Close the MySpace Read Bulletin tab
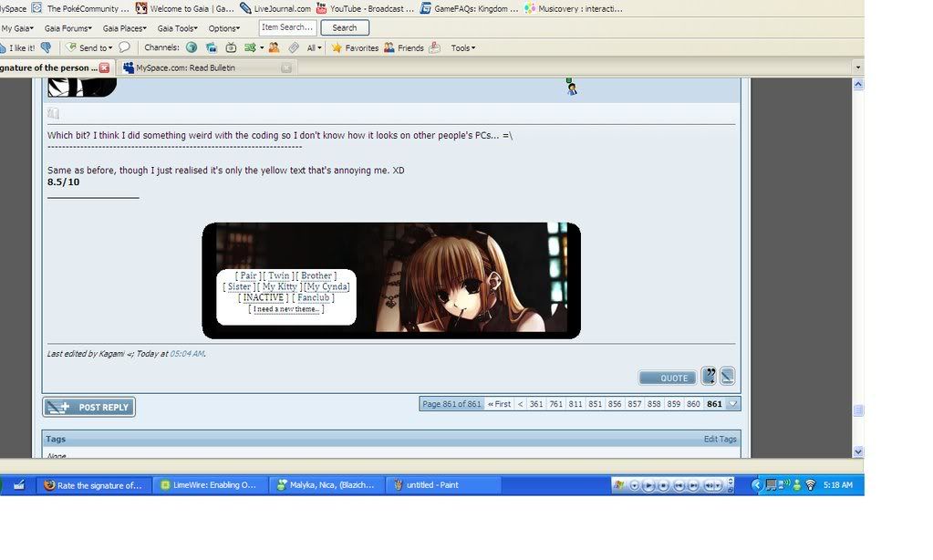933x560 pixels. (x=286, y=67)
